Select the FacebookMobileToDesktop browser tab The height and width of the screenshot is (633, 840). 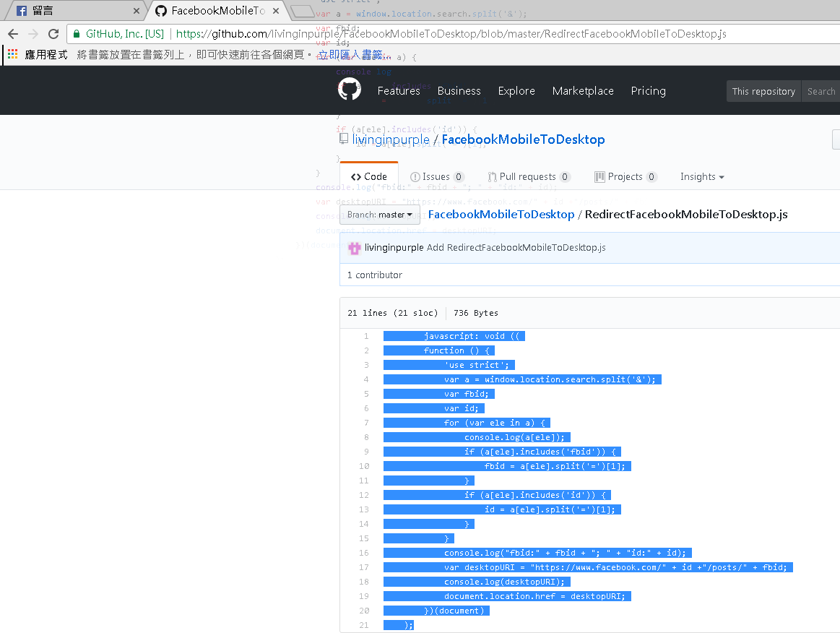217,11
